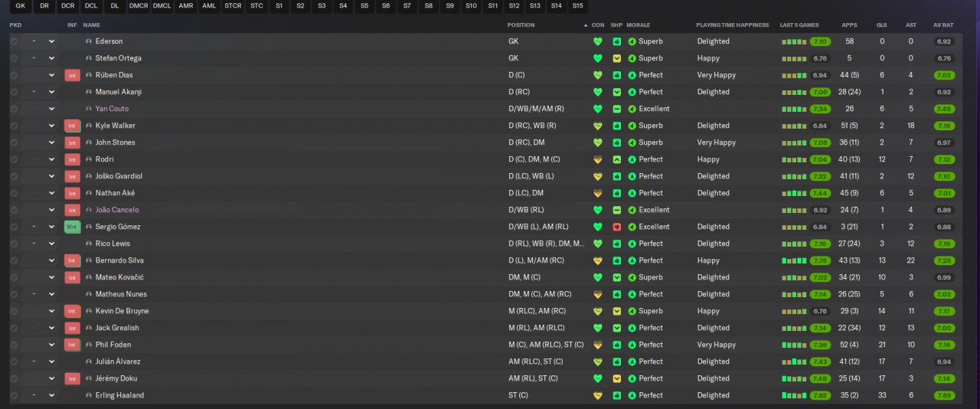The width and height of the screenshot is (980, 409).
Task: Click Manuel Akanji's condition heart icon
Action: click(x=598, y=92)
